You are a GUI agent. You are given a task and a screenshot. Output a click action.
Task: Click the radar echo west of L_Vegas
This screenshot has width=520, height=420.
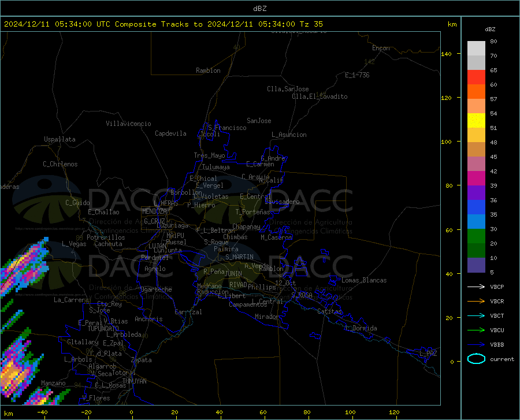[x=23, y=267]
